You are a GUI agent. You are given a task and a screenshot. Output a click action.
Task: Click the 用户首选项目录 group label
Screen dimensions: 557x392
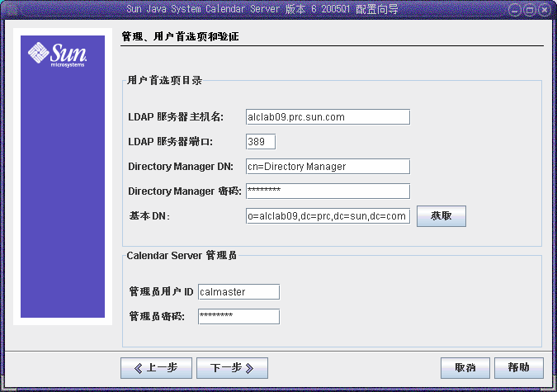pyautogui.click(x=164, y=80)
